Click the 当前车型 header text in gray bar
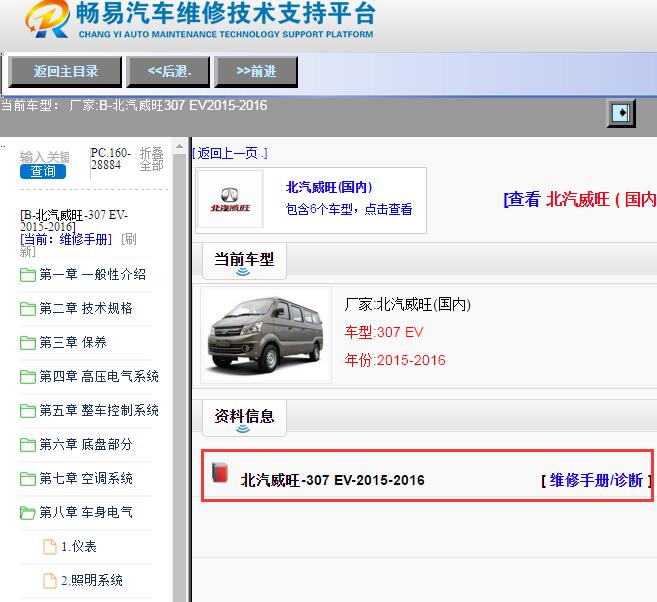The height and width of the screenshot is (602, 657). pos(134,105)
